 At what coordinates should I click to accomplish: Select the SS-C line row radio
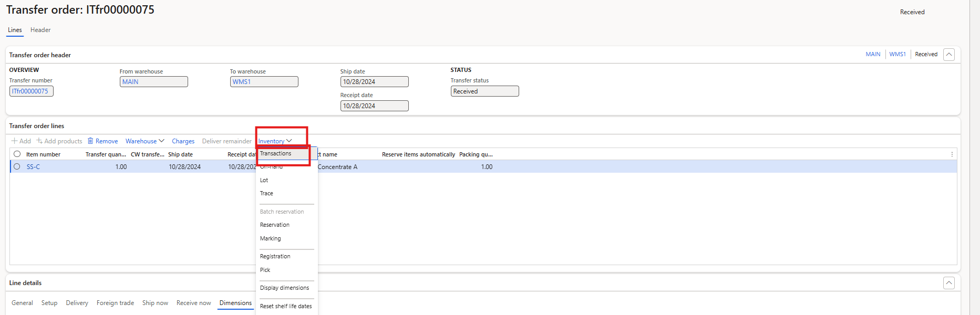[17, 166]
